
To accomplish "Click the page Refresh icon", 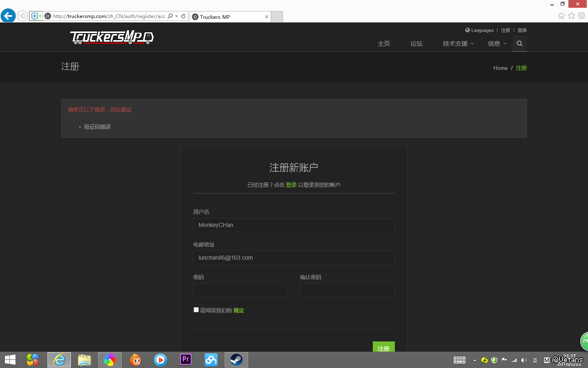I will click(x=183, y=16).
